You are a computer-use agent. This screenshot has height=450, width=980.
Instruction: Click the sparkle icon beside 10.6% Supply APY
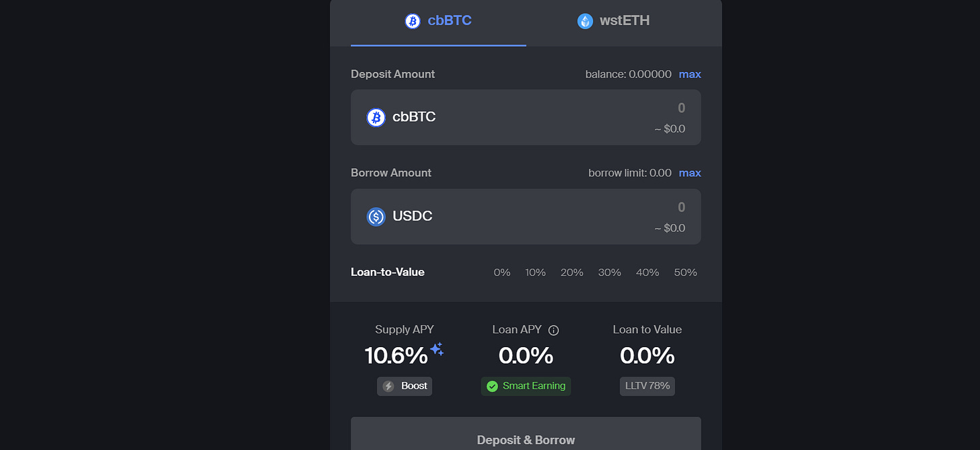(437, 348)
